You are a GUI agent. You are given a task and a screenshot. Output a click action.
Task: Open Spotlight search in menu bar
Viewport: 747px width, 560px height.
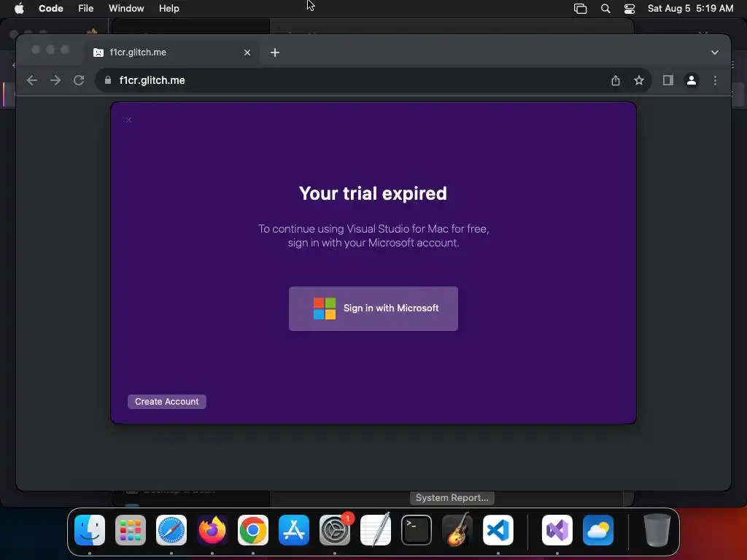tap(605, 9)
